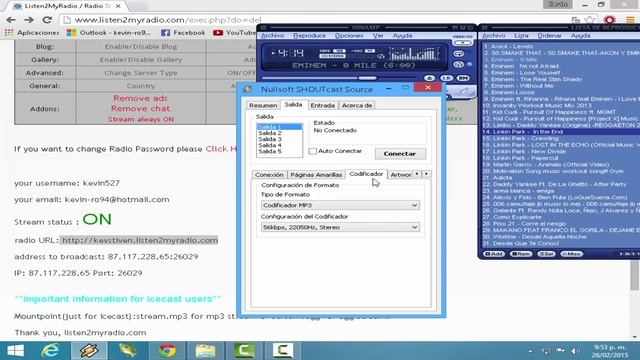Collapse Winamp using the small dropdown pill button
640x360 pixels.
click(x=462, y=42)
